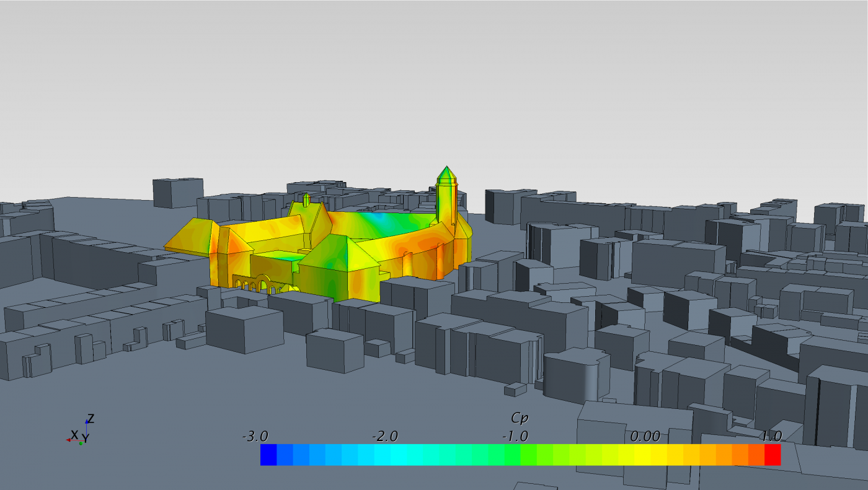Screen dimensions: 868x490
Task: Pick the dark blue swatch at color bar start
Action: point(268,455)
